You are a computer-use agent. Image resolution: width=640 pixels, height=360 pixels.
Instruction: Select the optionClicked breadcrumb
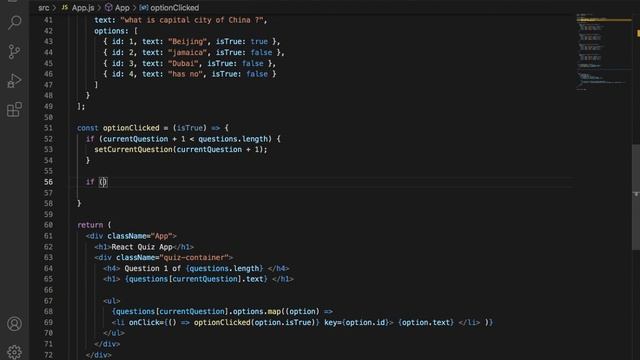point(174,8)
